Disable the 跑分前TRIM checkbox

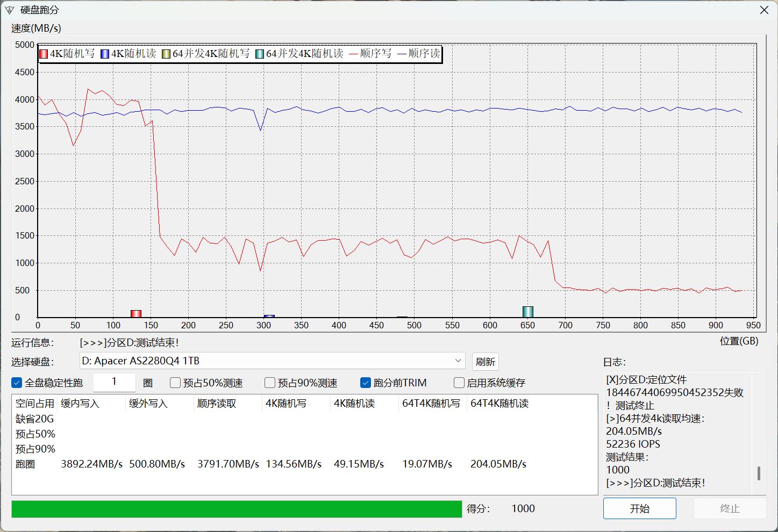click(366, 383)
